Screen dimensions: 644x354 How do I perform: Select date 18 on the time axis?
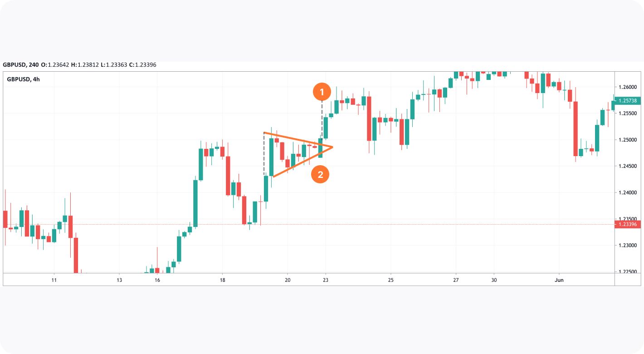coord(222,280)
